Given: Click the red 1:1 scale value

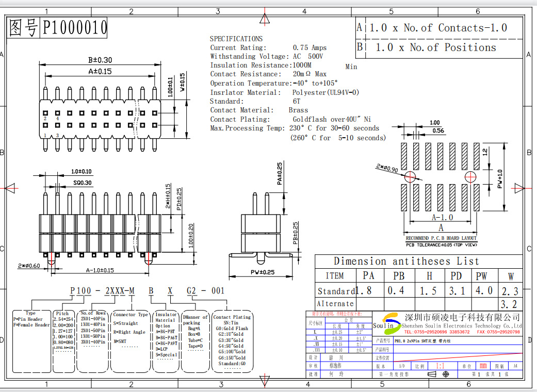Looking at the screenshot, I should (441, 365).
